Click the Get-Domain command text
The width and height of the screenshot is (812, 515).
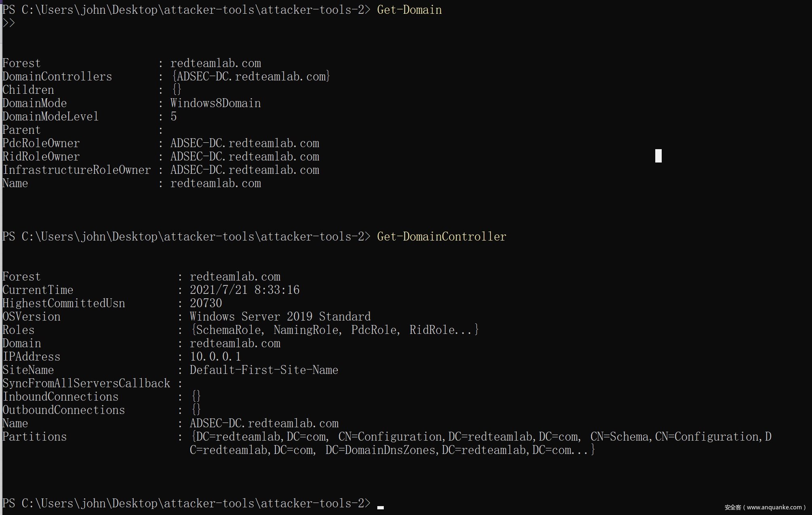[x=409, y=10]
